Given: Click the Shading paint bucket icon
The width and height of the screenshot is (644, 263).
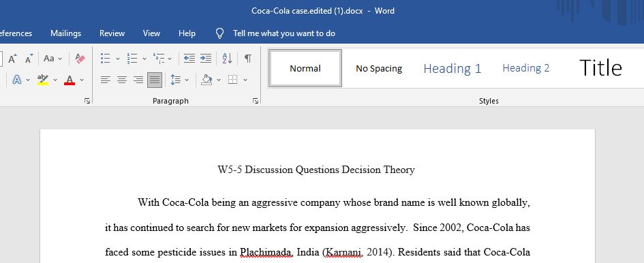Looking at the screenshot, I should [x=206, y=80].
